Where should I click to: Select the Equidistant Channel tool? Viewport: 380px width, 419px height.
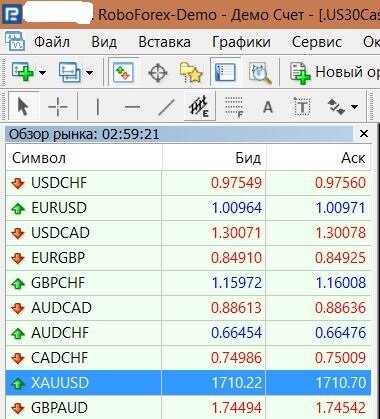[x=199, y=107]
